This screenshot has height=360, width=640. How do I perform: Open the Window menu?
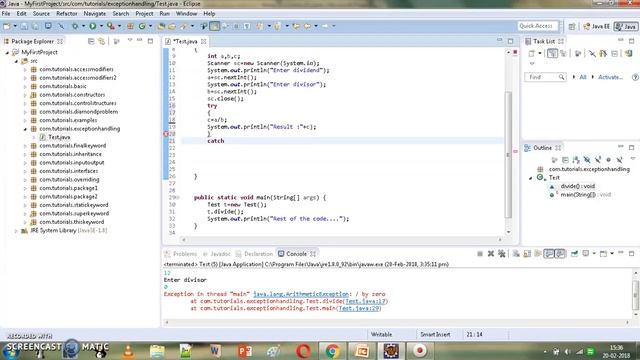(x=187, y=13)
